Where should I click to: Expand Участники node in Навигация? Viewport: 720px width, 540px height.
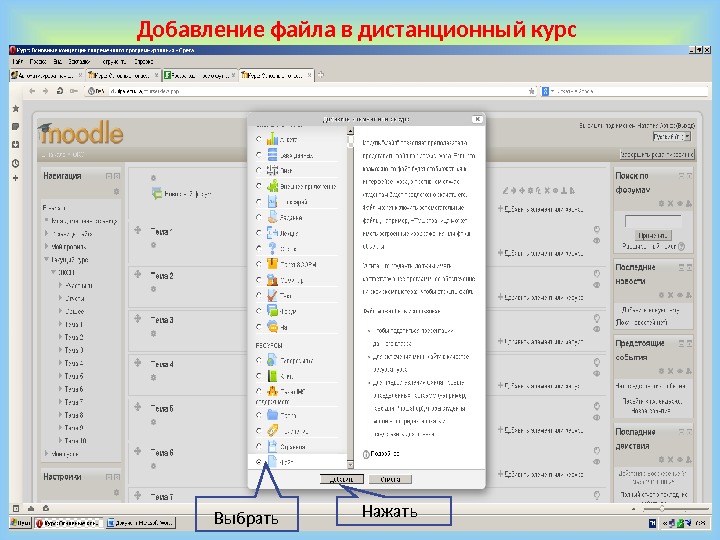[x=61, y=285]
